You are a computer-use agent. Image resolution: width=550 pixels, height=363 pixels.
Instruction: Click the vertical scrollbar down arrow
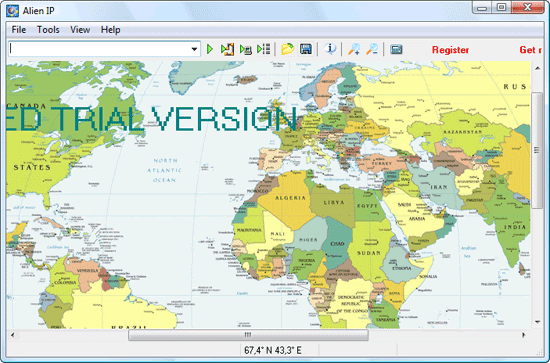pos(537,322)
